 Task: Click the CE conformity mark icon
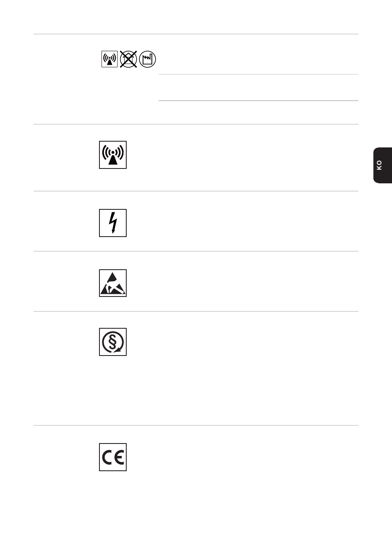pyautogui.click(x=113, y=457)
